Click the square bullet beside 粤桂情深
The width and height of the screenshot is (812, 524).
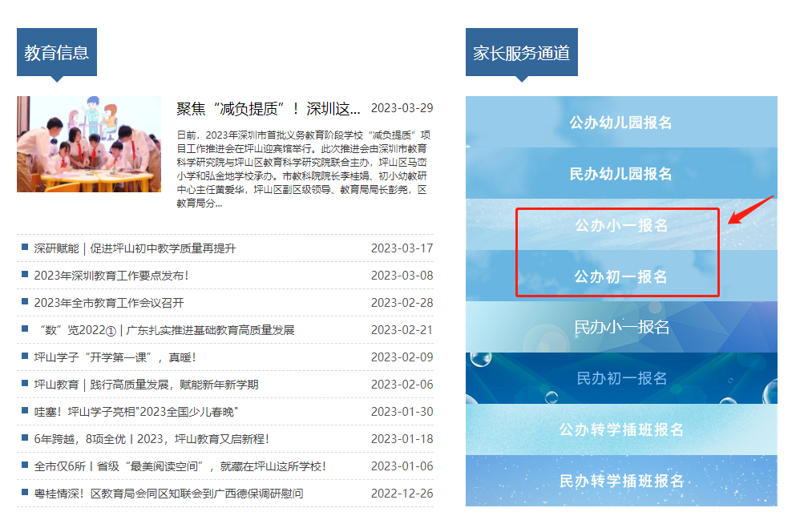tap(24, 492)
